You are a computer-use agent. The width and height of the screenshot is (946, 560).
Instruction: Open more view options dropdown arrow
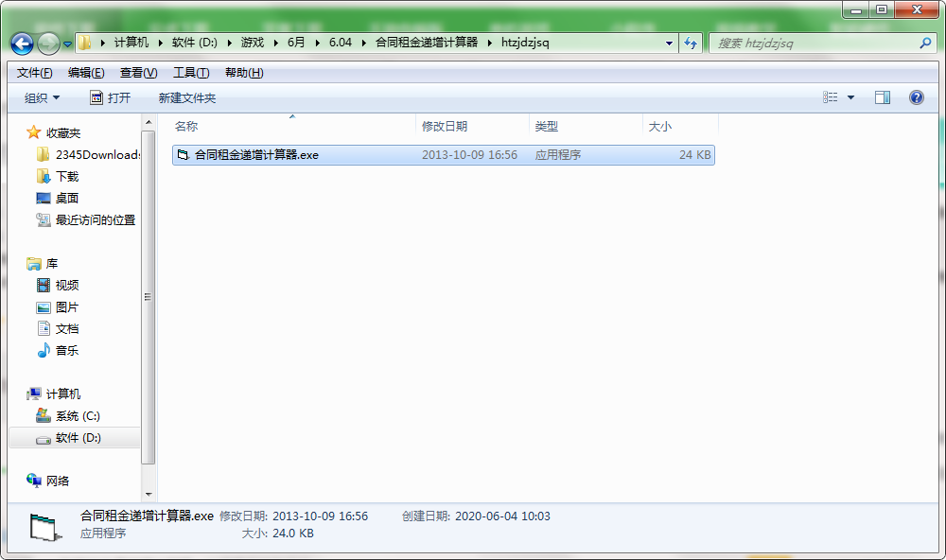(x=850, y=97)
